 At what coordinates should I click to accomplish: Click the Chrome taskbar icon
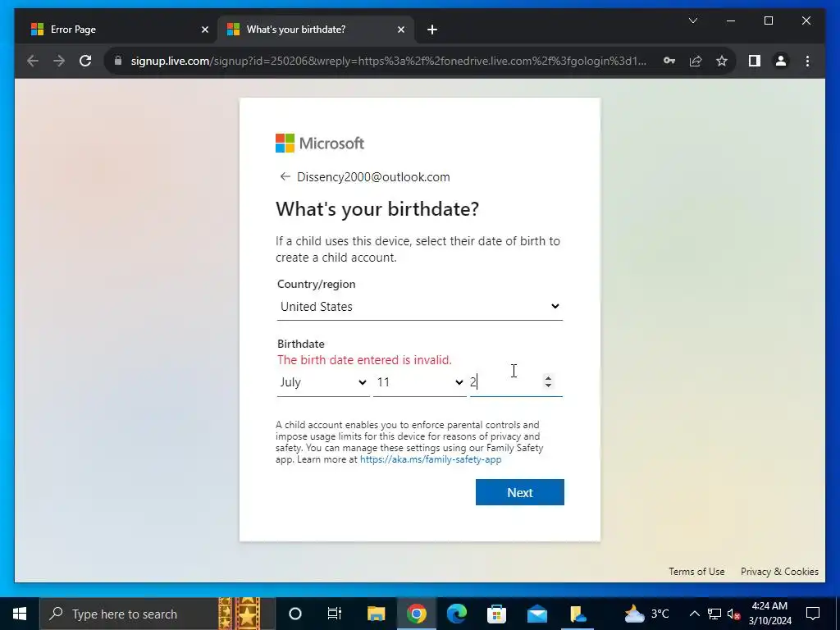point(416,614)
